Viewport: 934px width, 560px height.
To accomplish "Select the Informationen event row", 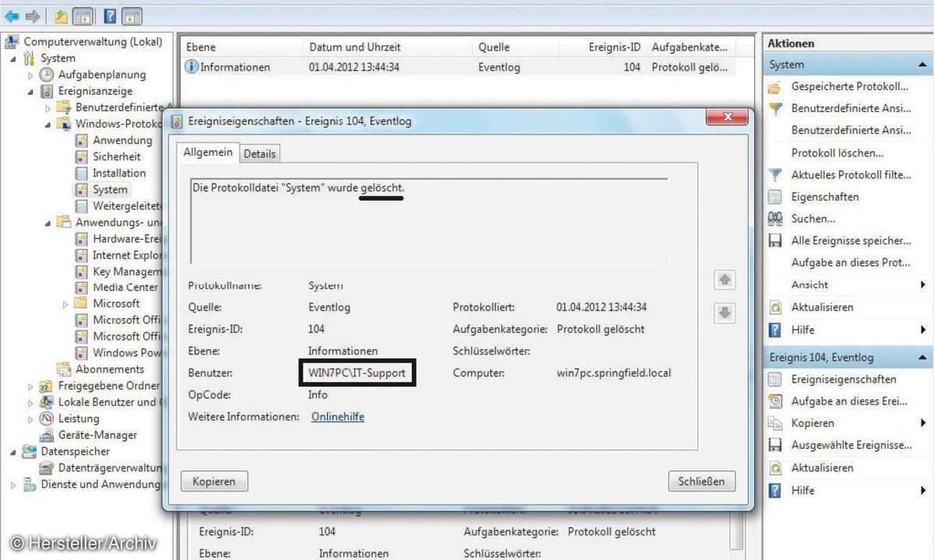I will 459,67.
